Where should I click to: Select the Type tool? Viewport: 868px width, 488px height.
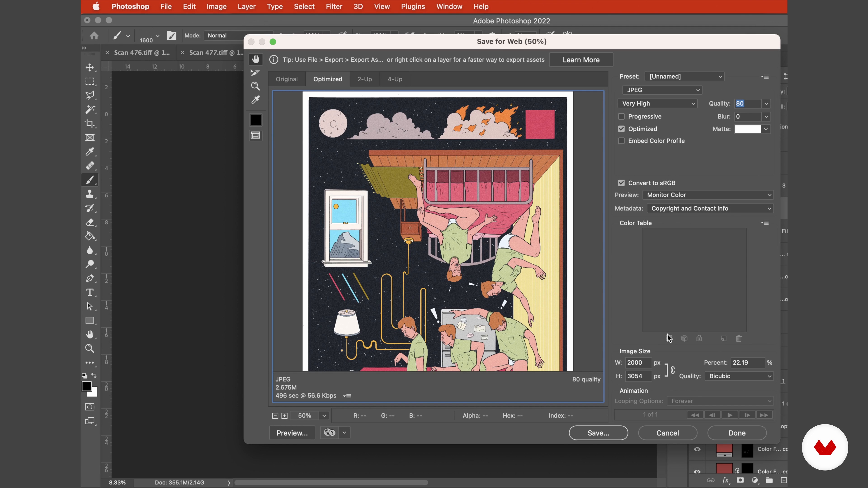click(x=90, y=292)
